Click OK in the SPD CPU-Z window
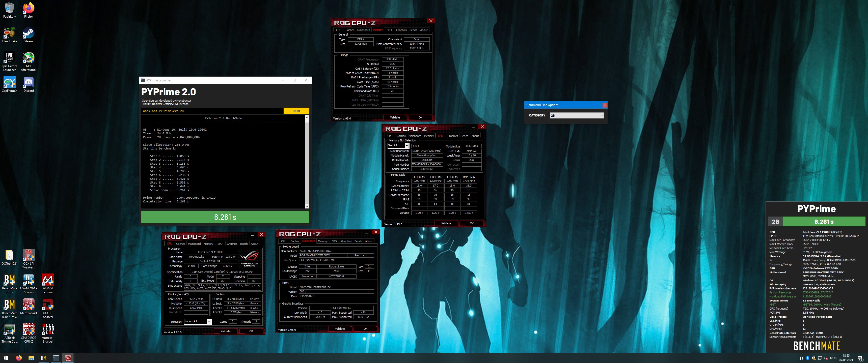This screenshot has height=363, width=868. (x=472, y=223)
